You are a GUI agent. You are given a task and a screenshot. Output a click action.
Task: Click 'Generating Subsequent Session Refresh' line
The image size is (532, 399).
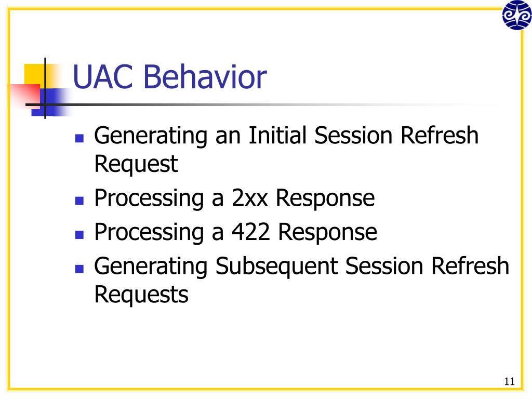coord(302,267)
